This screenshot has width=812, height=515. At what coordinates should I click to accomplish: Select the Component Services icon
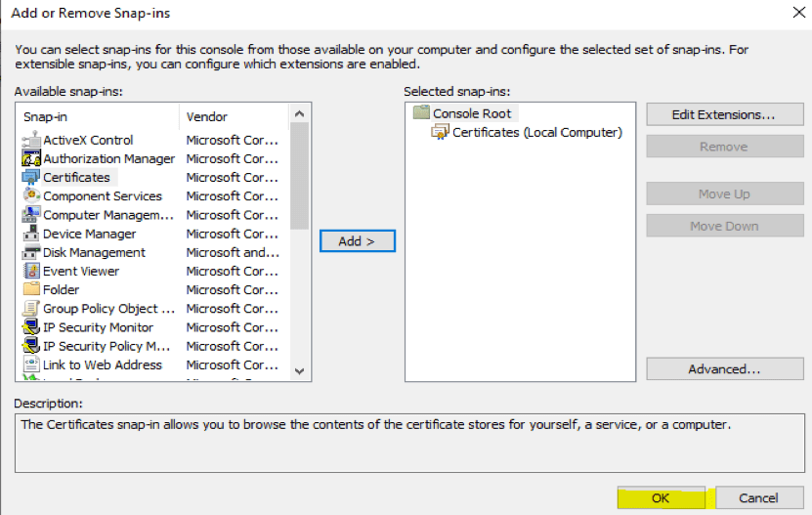click(31, 196)
